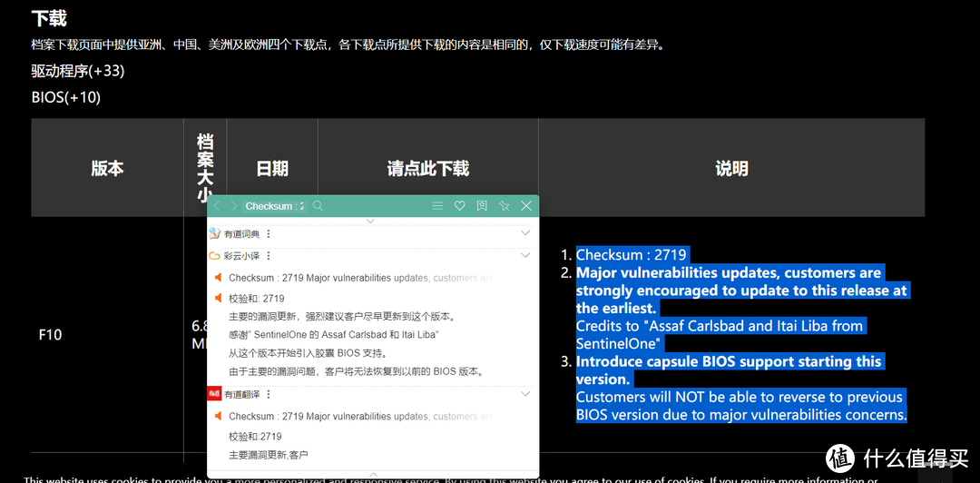Image resolution: width=980 pixels, height=483 pixels.
Task: Click the 有道词典 dictionary icon
Action: (215, 233)
